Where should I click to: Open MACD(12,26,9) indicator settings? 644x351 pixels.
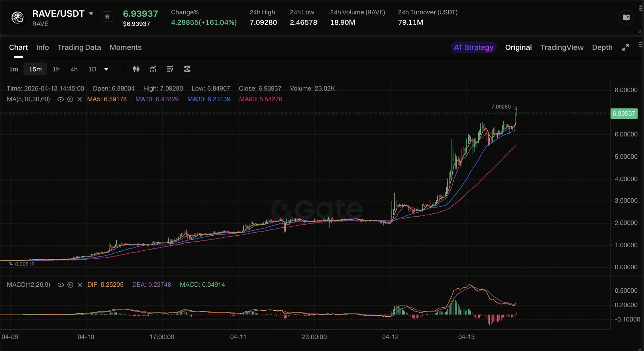[70, 285]
